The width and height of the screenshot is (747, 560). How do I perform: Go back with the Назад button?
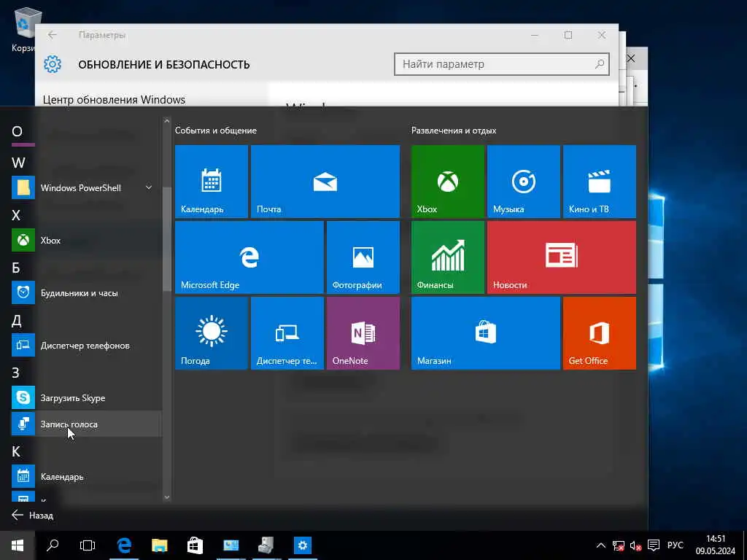(32, 516)
